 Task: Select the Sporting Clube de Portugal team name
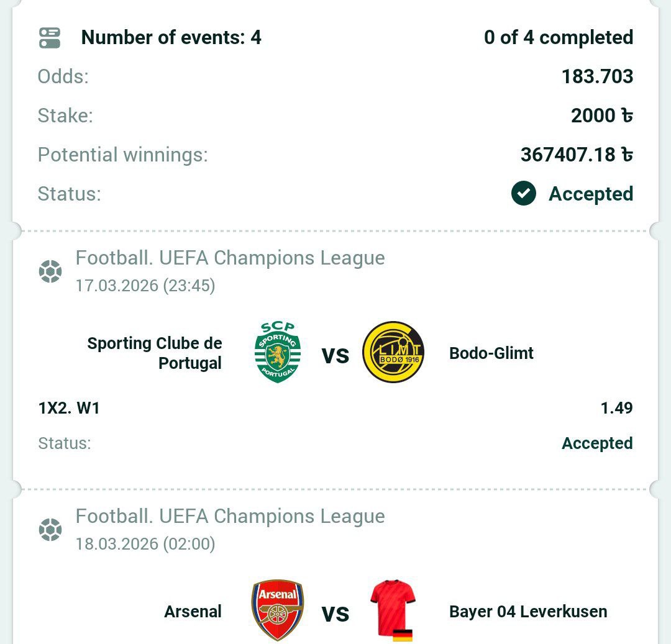(x=155, y=353)
